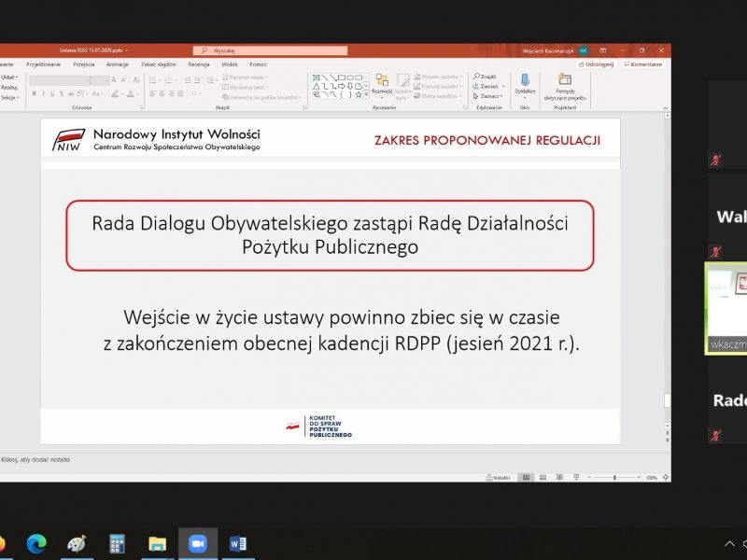Start Dyktafon dictation icon
Image resolution: width=747 pixels, height=560 pixels.
(x=525, y=79)
